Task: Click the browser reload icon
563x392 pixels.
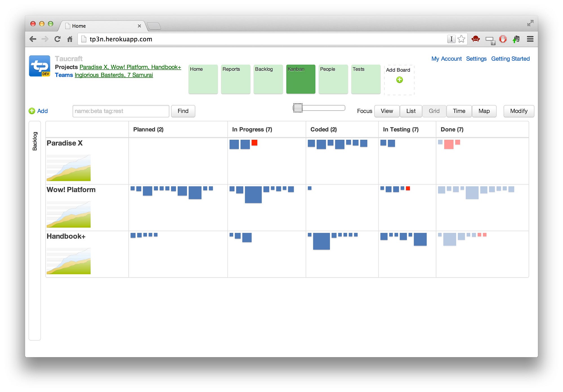Action: pos(57,39)
